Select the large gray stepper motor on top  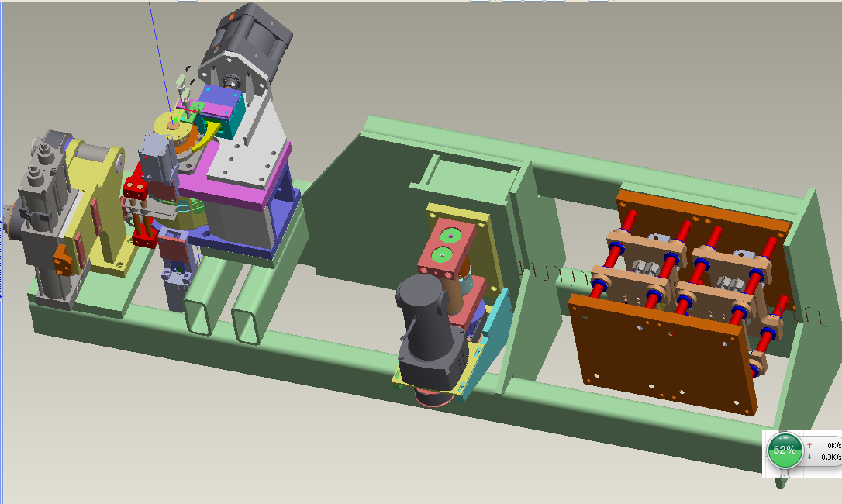pyautogui.click(x=246, y=48)
